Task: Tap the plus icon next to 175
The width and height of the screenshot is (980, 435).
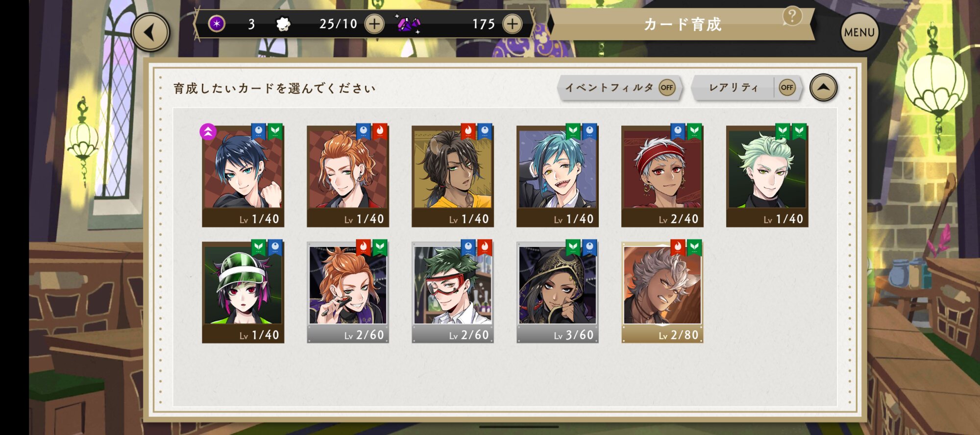Action: pos(512,24)
